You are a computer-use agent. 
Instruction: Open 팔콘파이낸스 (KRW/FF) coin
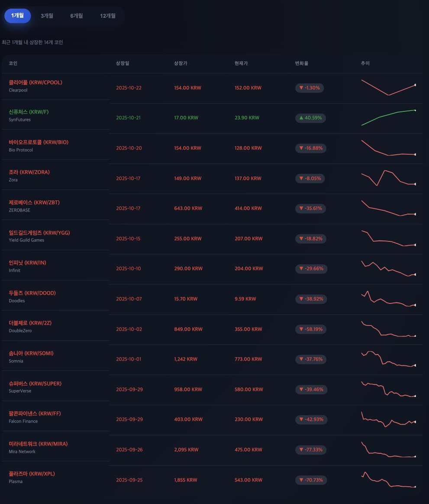[x=35, y=413]
